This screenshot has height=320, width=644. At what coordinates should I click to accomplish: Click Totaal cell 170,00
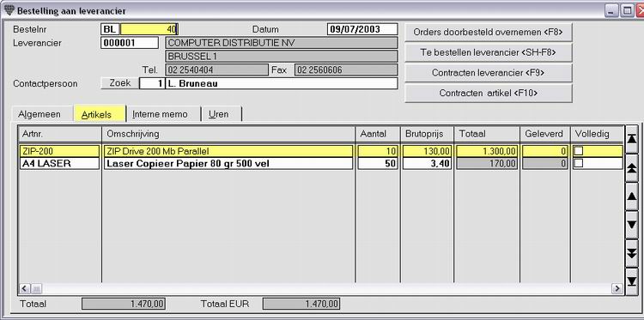[x=487, y=163]
